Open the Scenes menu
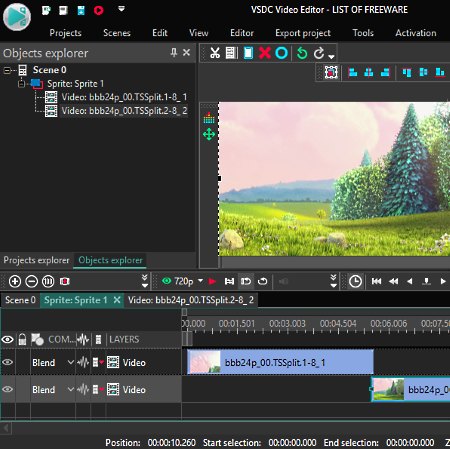450x449 pixels. pyautogui.click(x=117, y=33)
